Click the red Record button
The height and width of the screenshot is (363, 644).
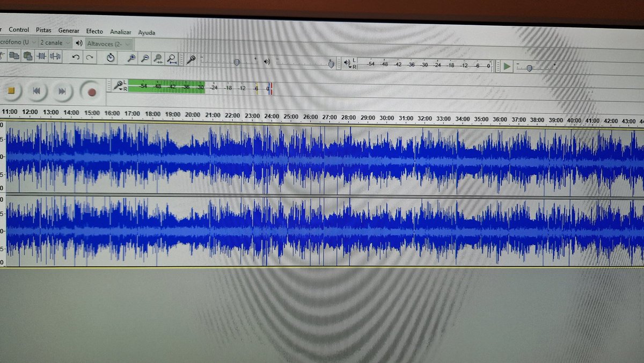pyautogui.click(x=91, y=92)
